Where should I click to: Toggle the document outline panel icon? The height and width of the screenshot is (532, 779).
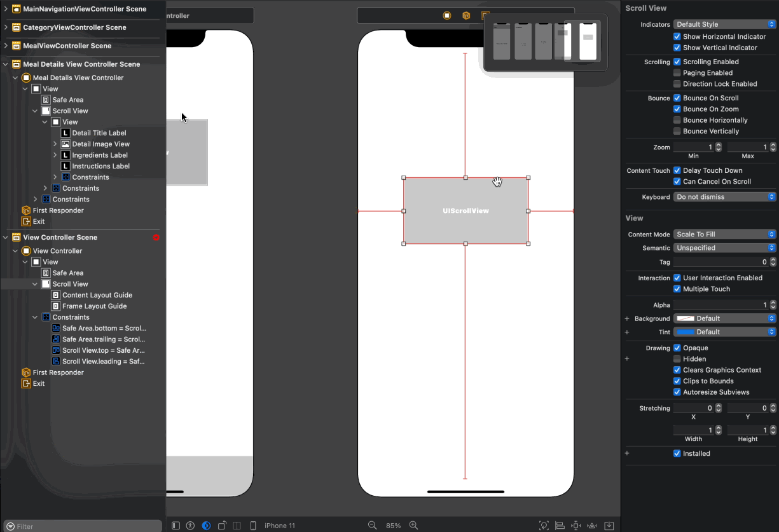tap(176, 526)
